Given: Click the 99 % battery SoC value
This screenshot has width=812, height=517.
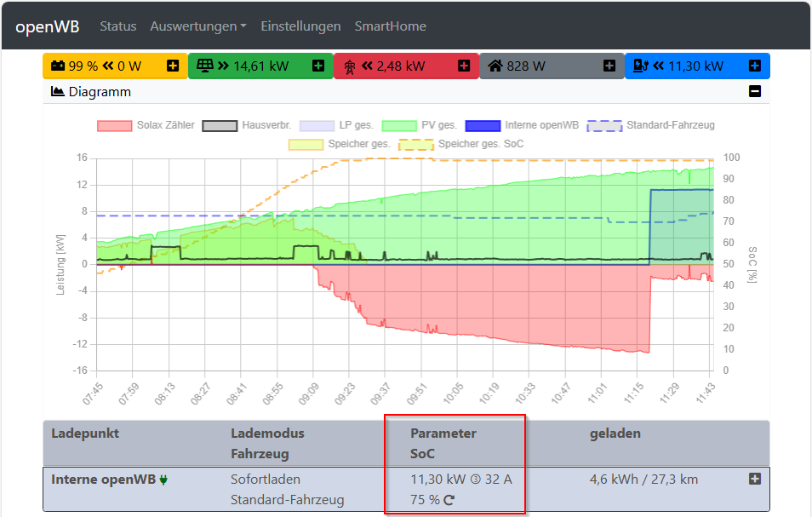Looking at the screenshot, I should tap(83, 66).
